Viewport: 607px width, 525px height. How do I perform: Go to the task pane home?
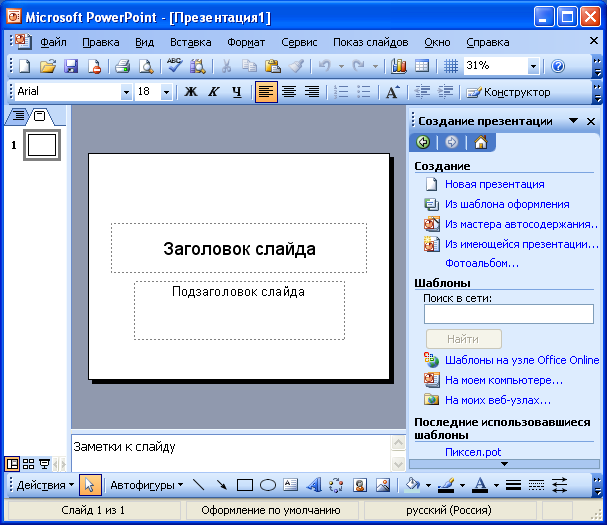pyautogui.click(x=481, y=142)
